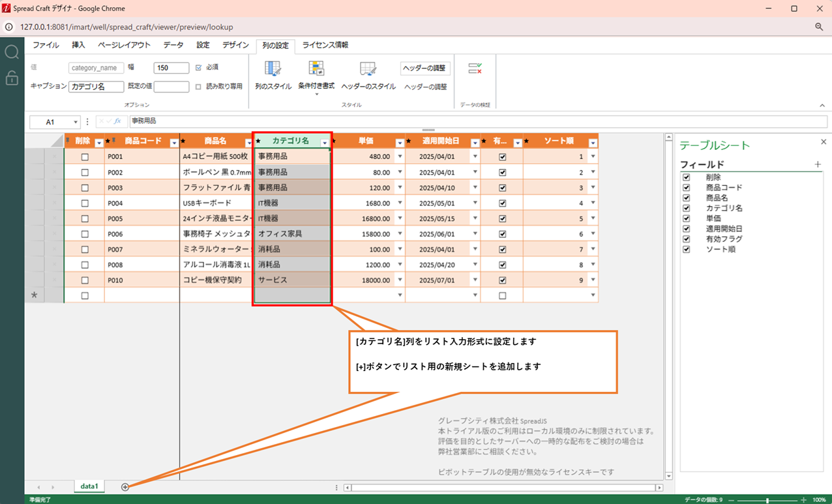This screenshot has height=504, width=832.
Task: Open the 列のスタイル column style tool
Action: click(273, 70)
